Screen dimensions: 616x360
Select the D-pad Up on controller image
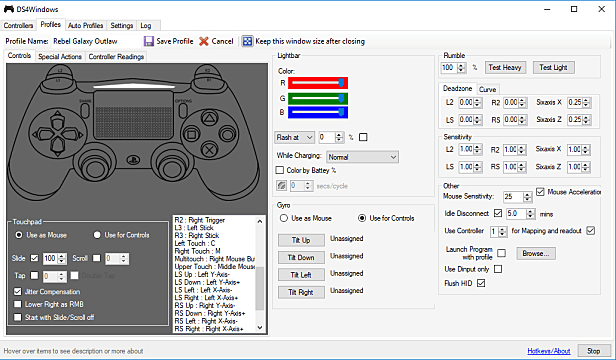(x=58, y=120)
